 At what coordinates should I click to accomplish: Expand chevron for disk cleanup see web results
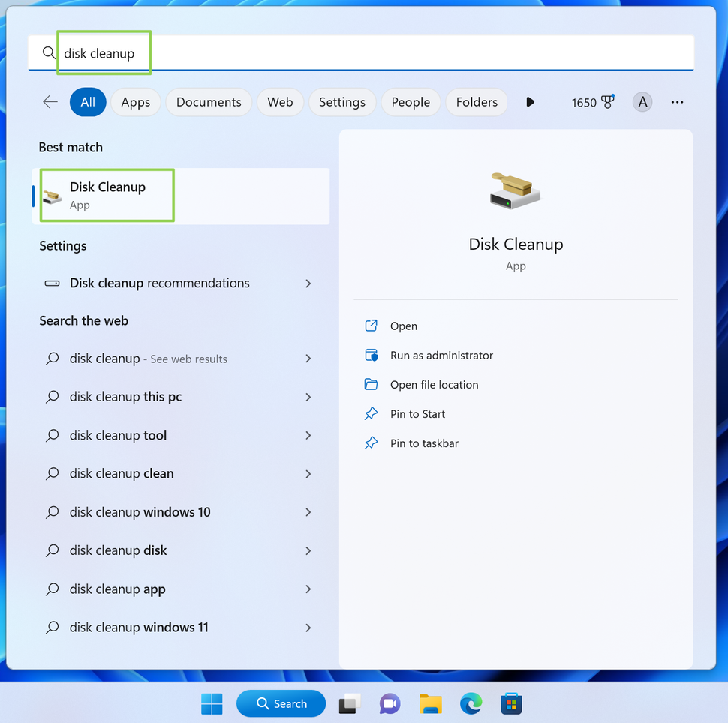(308, 358)
